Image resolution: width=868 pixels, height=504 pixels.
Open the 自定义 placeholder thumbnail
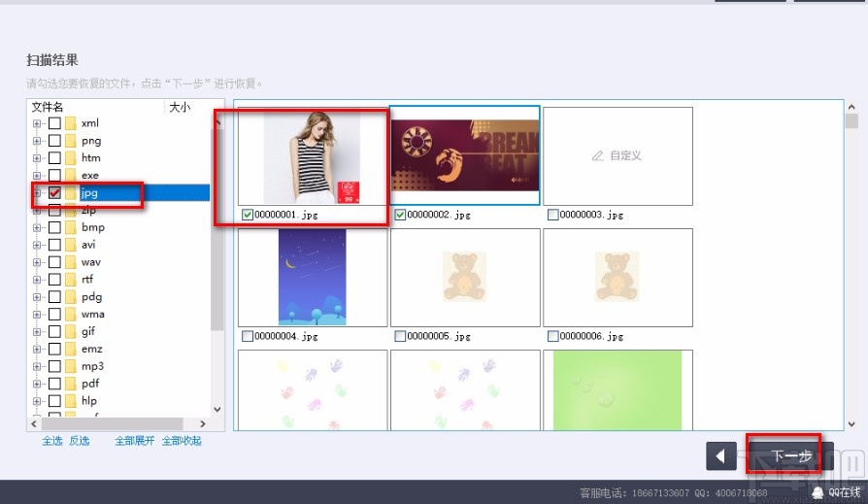coord(618,156)
